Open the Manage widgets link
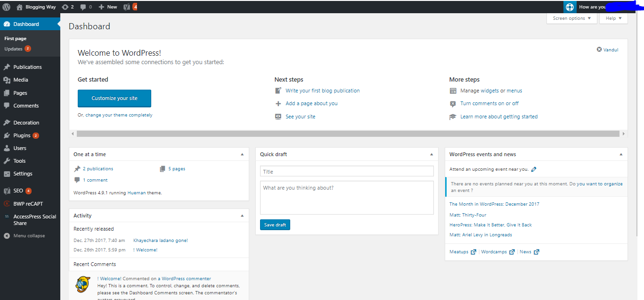Image resolution: width=644 pixels, height=300 pixels. [480, 91]
